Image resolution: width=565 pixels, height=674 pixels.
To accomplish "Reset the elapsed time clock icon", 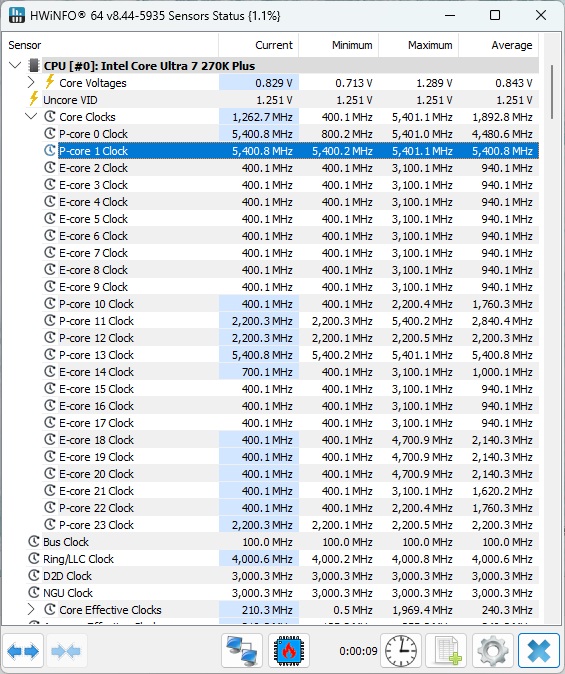I will (401, 651).
